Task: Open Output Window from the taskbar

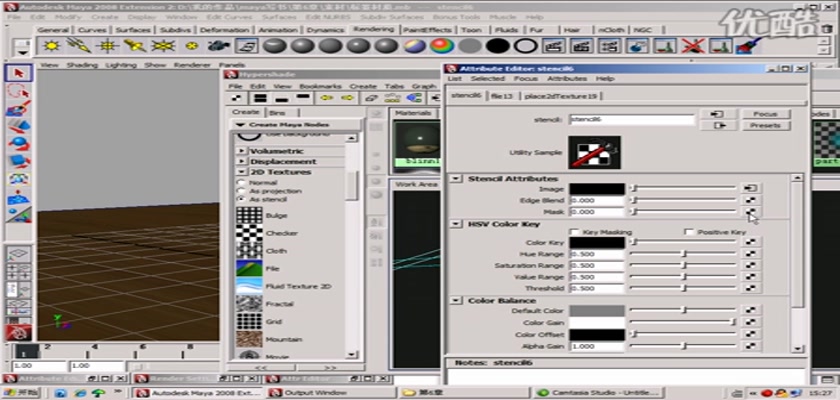Action: click(x=331, y=393)
